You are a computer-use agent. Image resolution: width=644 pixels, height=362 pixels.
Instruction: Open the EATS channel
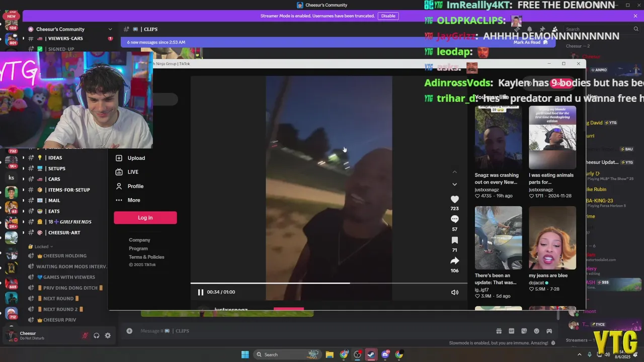[x=53, y=211]
